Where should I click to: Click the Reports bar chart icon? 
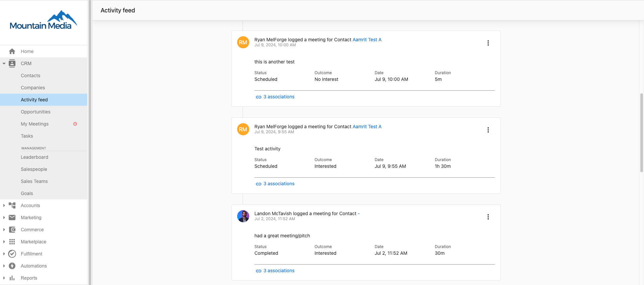pyautogui.click(x=12, y=278)
